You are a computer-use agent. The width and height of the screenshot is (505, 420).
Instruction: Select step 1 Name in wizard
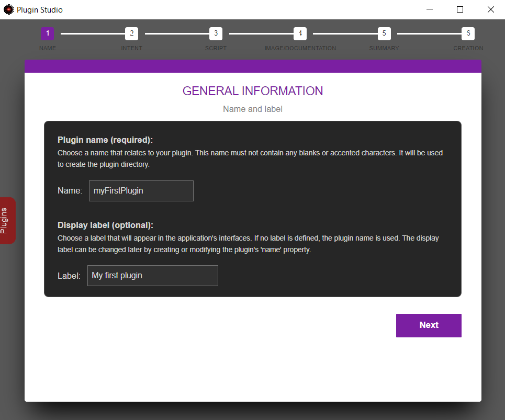[47, 33]
